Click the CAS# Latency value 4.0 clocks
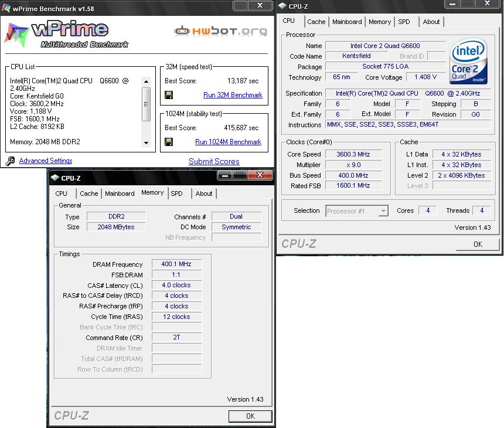The height and width of the screenshot is (428, 504). pyautogui.click(x=176, y=285)
